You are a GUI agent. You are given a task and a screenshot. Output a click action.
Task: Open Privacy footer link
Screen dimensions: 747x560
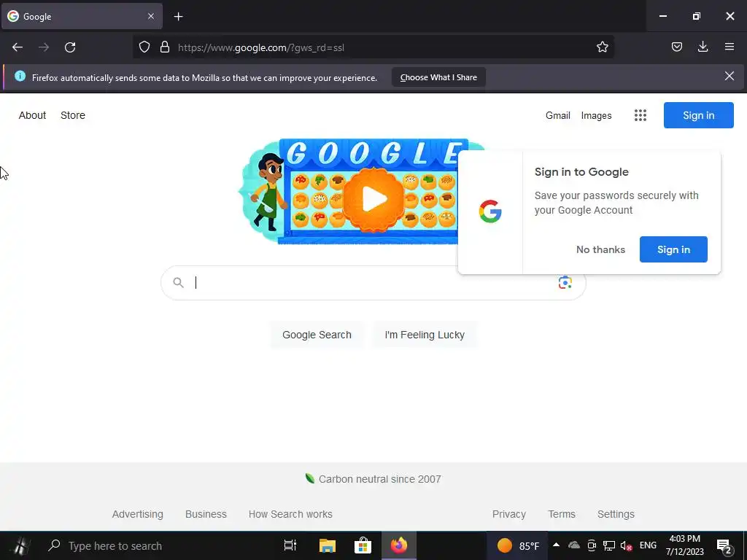tap(508, 514)
